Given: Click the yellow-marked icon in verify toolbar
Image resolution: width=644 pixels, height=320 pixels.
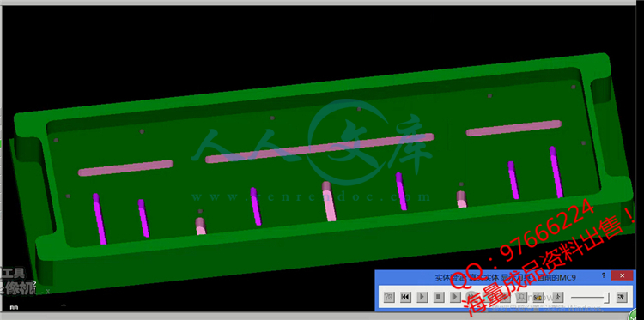Looking at the screenshot, I should [538, 297].
